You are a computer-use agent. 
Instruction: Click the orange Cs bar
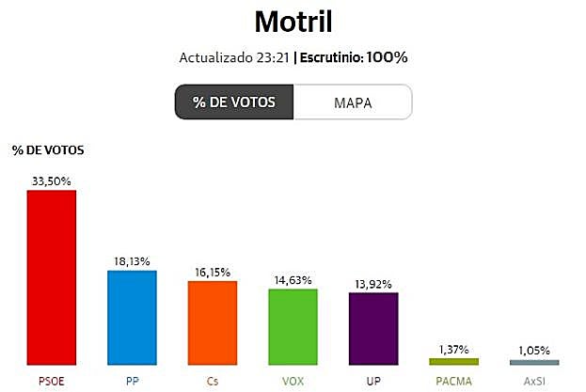[x=213, y=322]
